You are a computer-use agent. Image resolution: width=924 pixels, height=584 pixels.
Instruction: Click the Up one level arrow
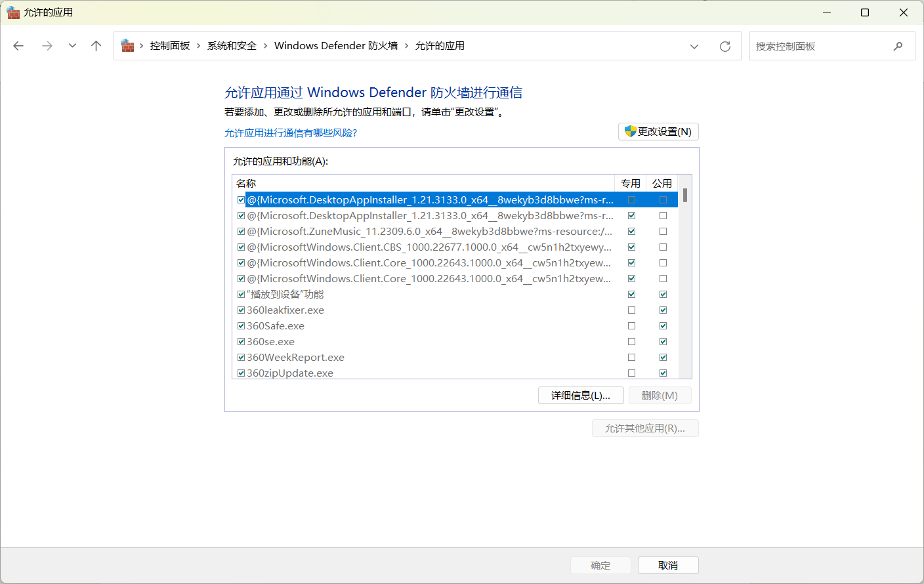click(96, 45)
